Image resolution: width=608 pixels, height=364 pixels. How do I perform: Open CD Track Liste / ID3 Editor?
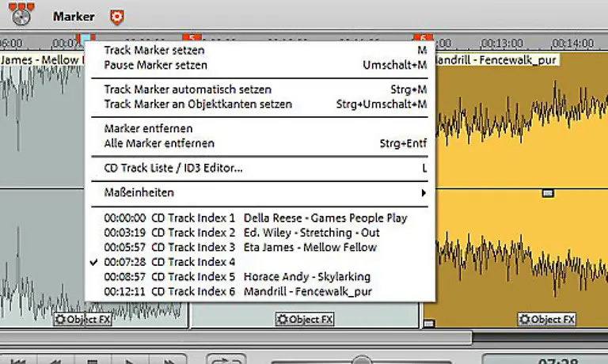(x=260, y=169)
